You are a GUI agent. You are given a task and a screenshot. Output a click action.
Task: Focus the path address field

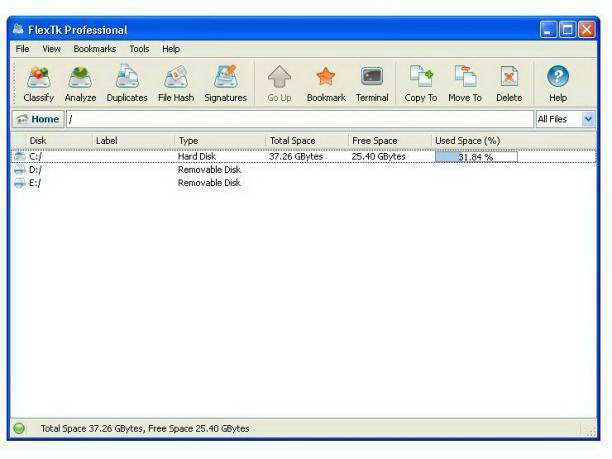pos(300,119)
